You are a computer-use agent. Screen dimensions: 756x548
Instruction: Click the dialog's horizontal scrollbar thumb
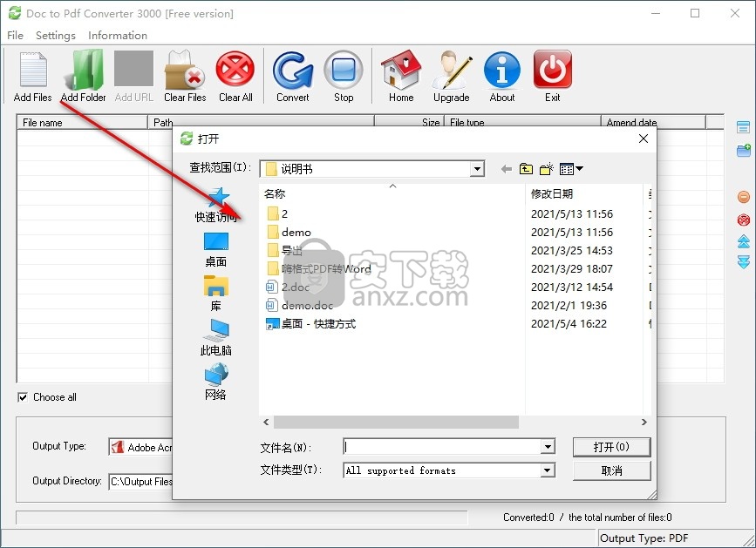pos(396,423)
